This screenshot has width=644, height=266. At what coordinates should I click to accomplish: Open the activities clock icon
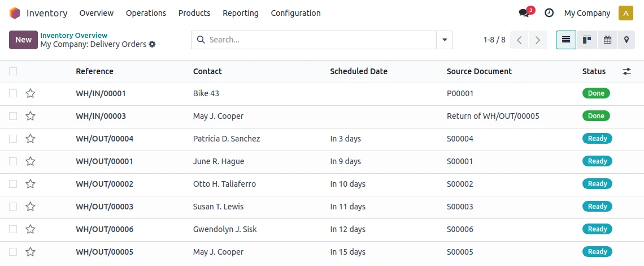point(549,13)
